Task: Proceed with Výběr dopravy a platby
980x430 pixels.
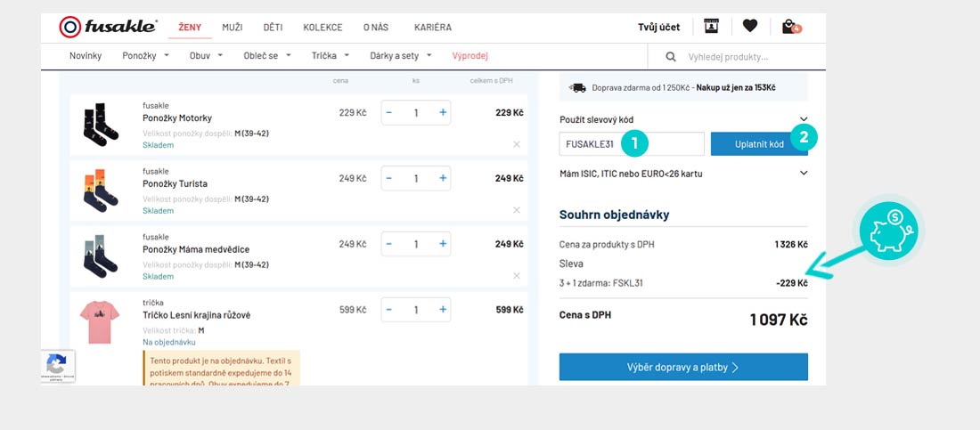Action: tap(683, 367)
